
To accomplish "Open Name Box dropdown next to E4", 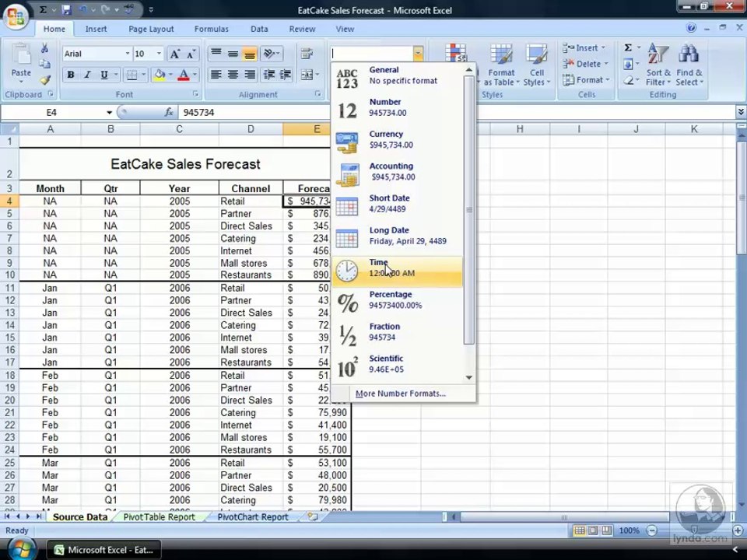I will click(109, 112).
